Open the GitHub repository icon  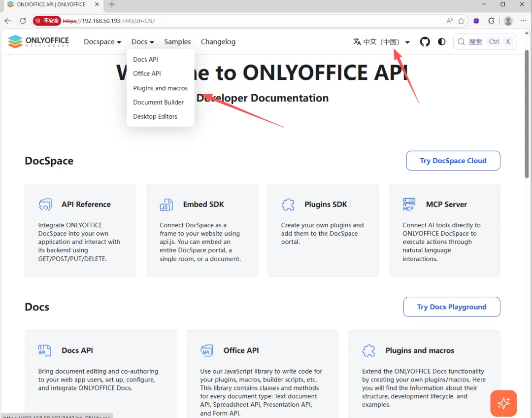(x=425, y=42)
